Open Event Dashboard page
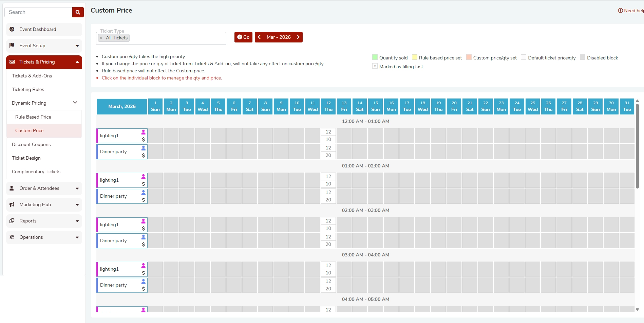This screenshot has width=644, height=323. (x=44, y=29)
